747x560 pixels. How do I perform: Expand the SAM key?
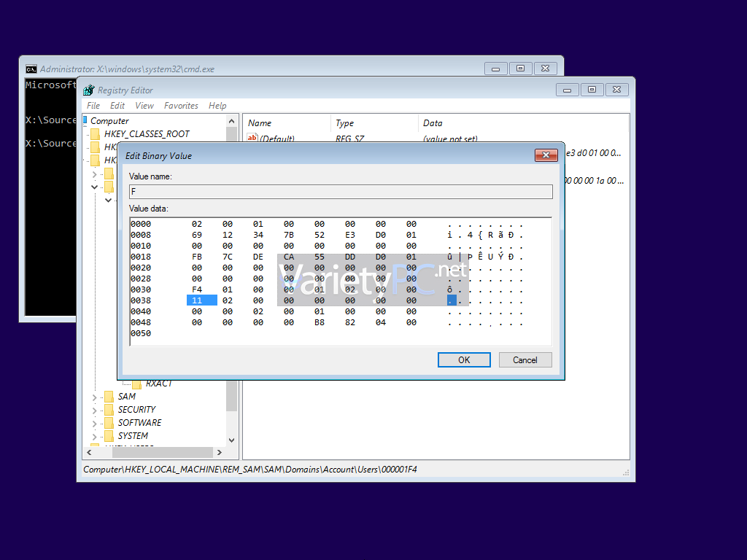pos(94,397)
